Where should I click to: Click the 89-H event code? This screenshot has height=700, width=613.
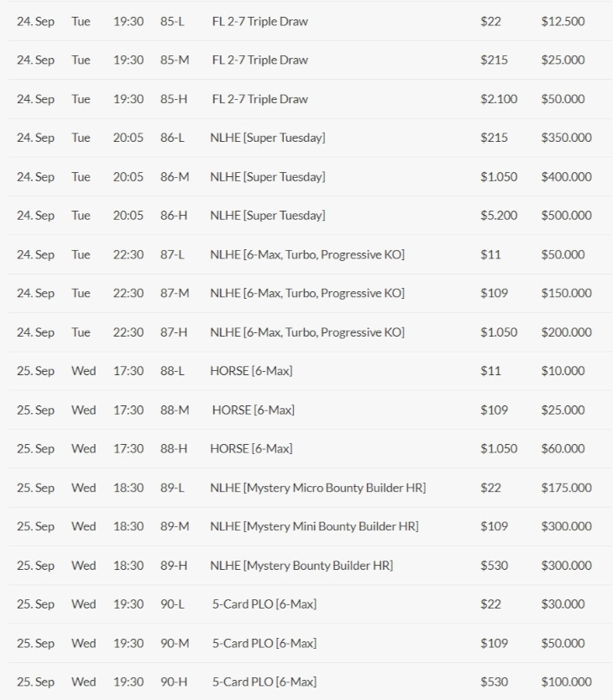coord(174,566)
